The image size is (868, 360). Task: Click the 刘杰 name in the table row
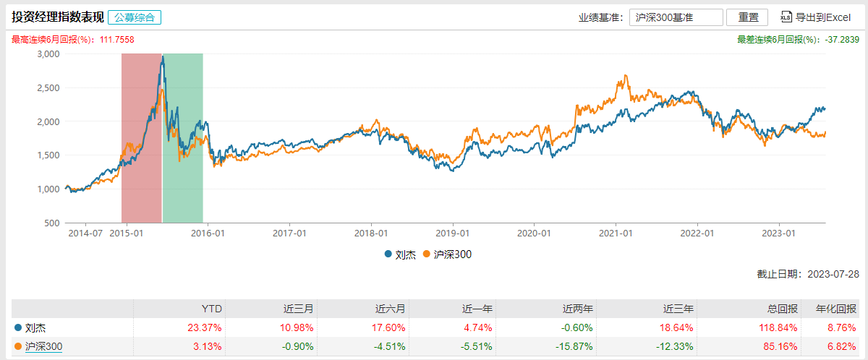[35, 327]
